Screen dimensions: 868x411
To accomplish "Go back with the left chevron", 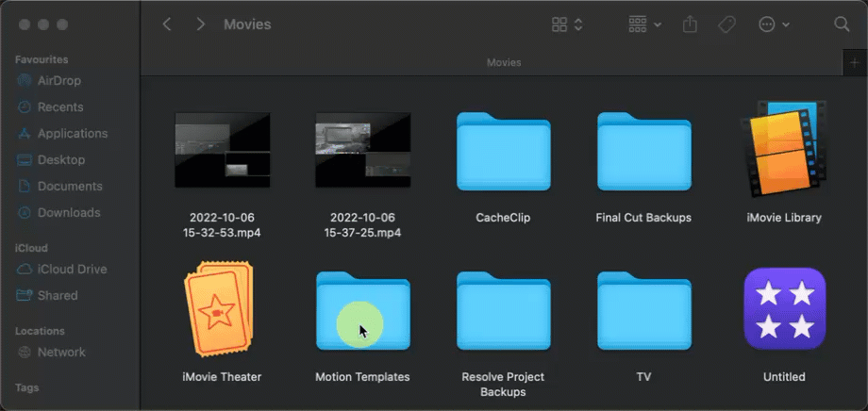I will 167,25.
